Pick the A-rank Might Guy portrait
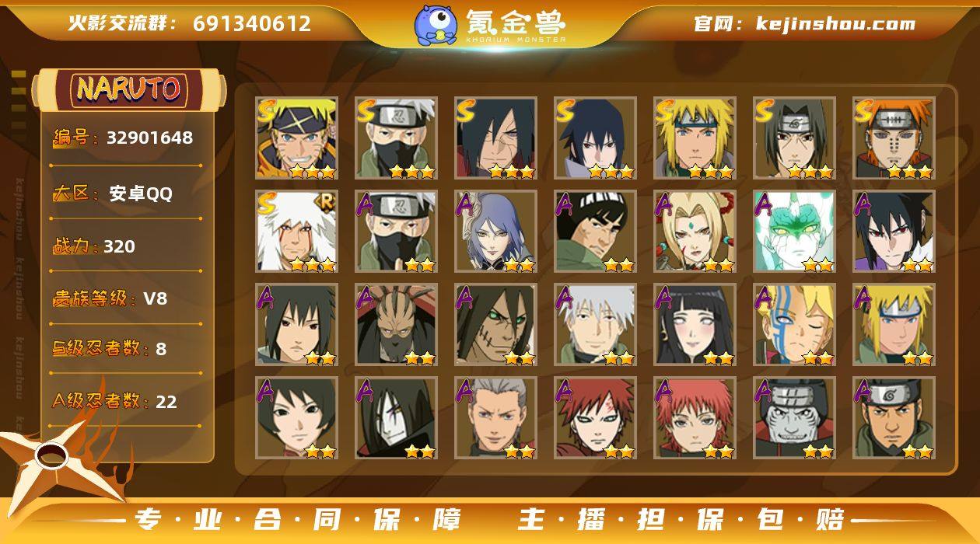 [x=595, y=232]
